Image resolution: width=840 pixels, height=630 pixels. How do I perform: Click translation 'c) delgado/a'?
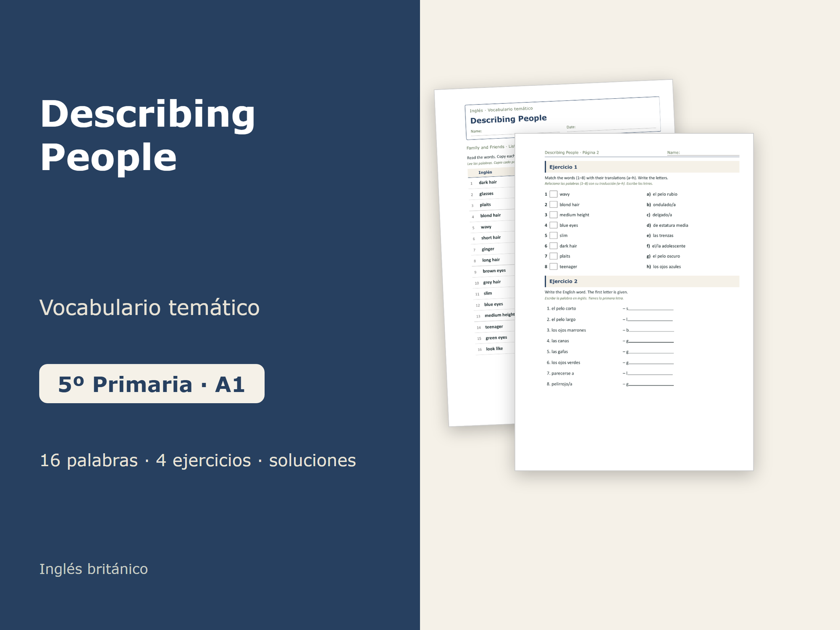pos(659,215)
